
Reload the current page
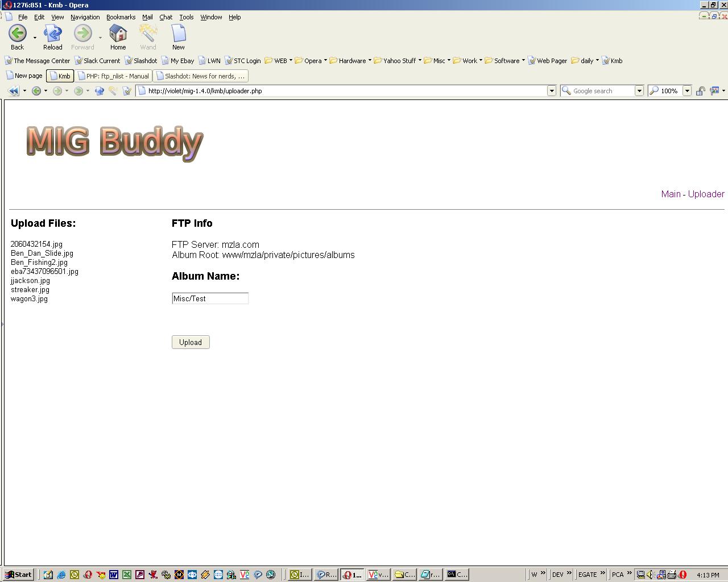(52, 38)
